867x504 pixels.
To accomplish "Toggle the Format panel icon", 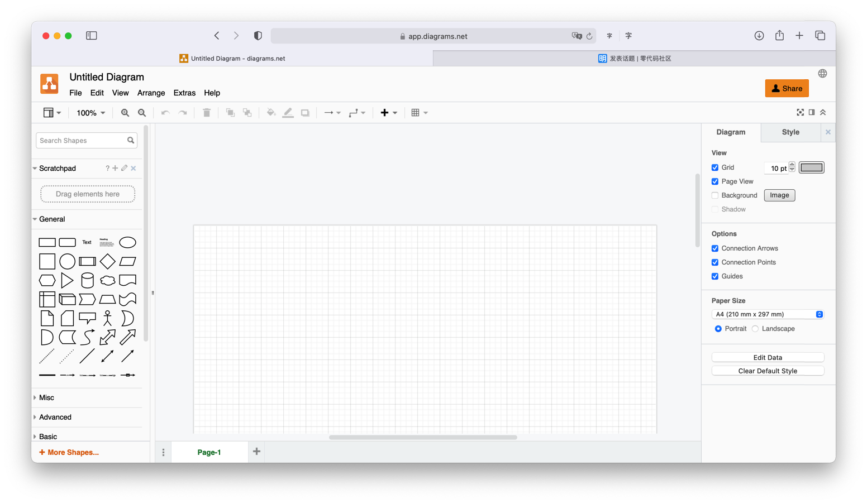I will (x=812, y=112).
